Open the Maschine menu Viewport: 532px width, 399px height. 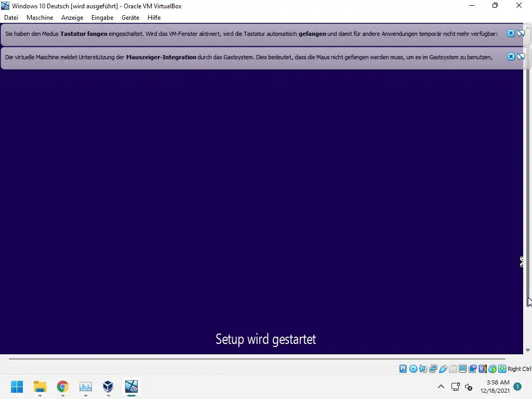pyautogui.click(x=39, y=18)
